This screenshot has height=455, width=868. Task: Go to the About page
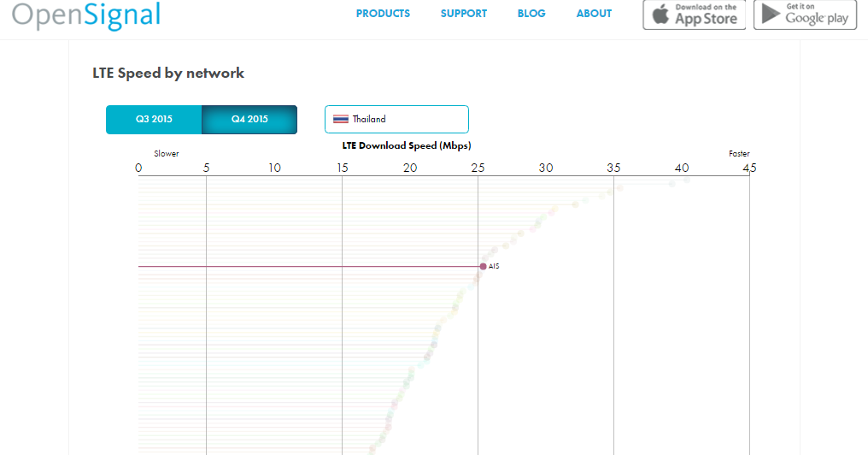594,14
